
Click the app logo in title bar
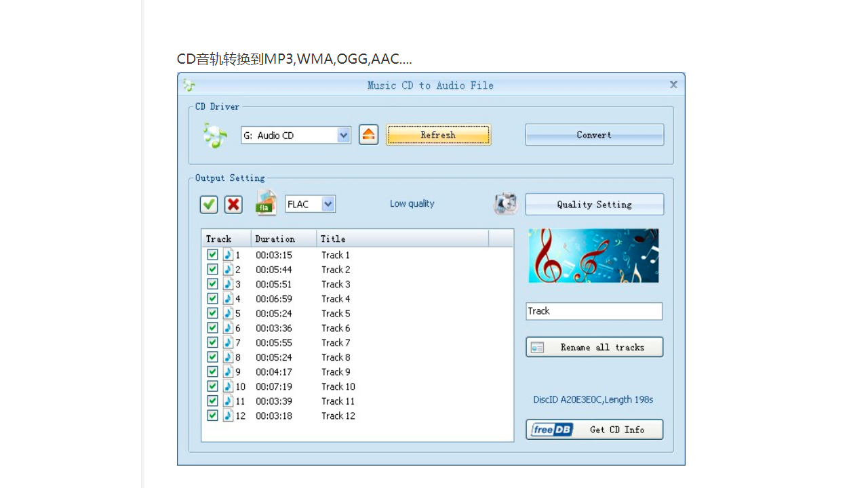189,85
